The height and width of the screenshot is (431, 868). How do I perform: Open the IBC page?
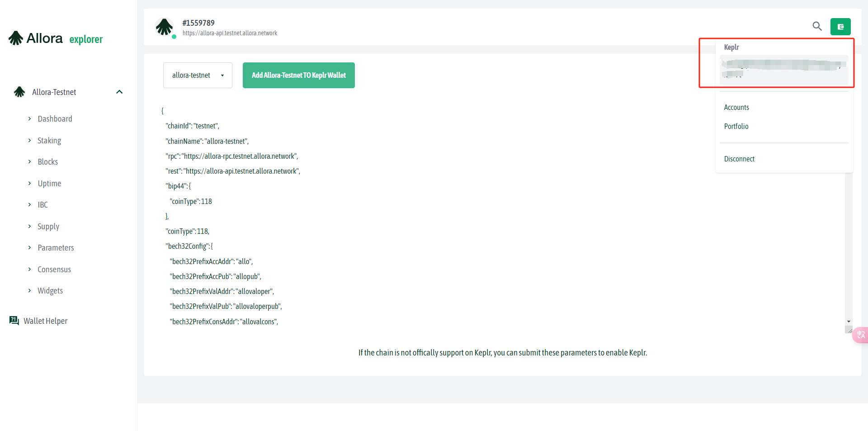[42, 204]
